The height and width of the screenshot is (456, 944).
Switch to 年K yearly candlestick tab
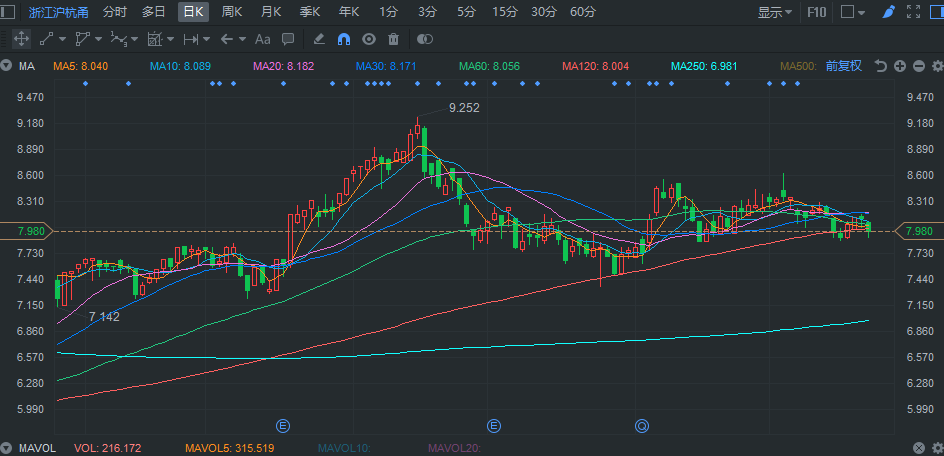point(349,11)
